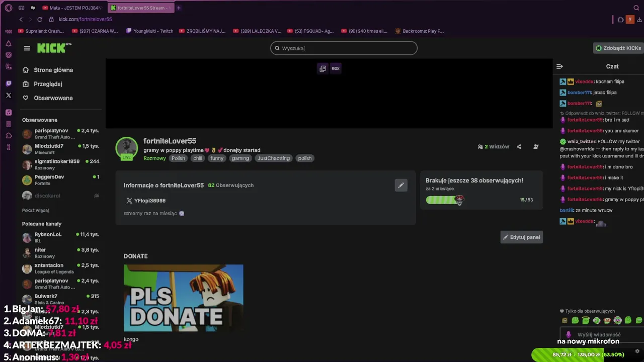Select the gaming tag
Viewport: 644px width, 362px height.
coord(240,158)
